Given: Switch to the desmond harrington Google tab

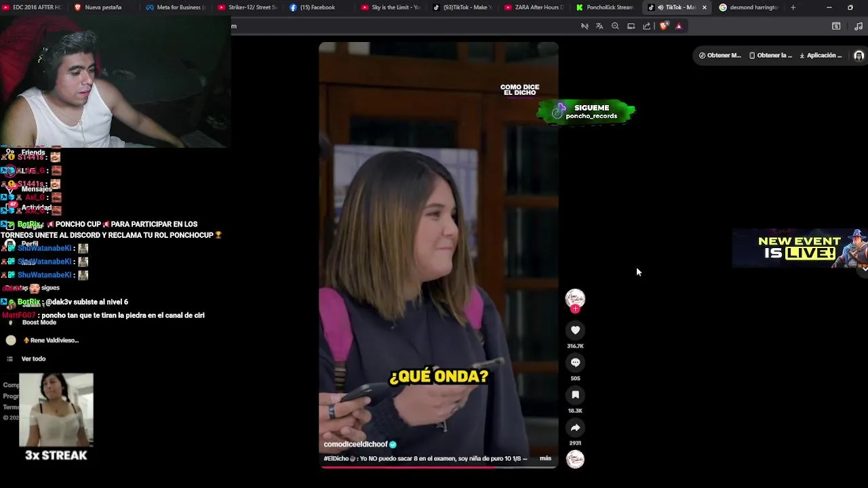Looking at the screenshot, I should pyautogui.click(x=749, y=7).
